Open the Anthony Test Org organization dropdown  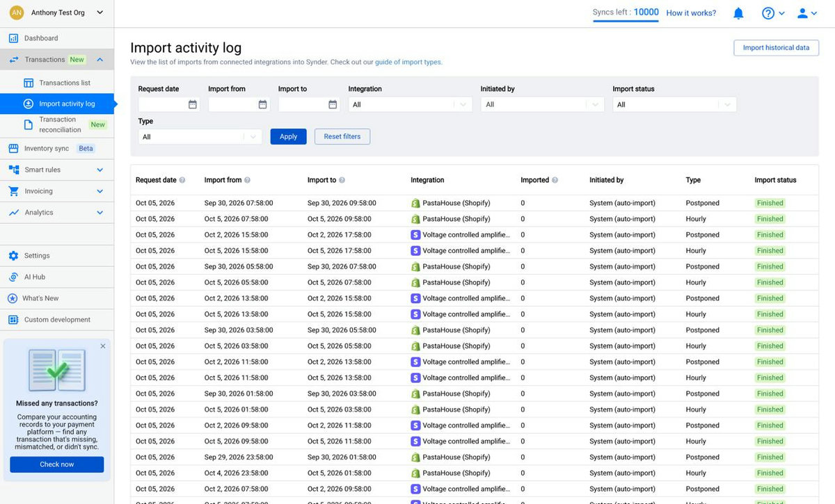pyautogui.click(x=57, y=13)
